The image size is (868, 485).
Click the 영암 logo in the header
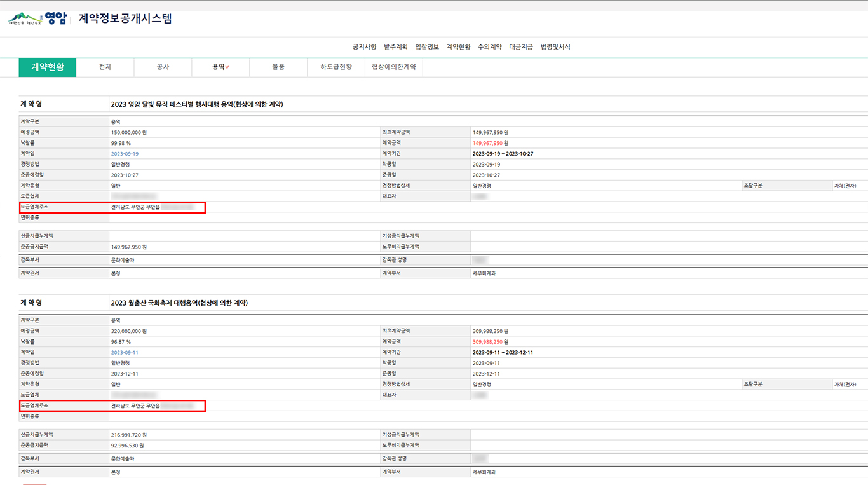click(37, 18)
